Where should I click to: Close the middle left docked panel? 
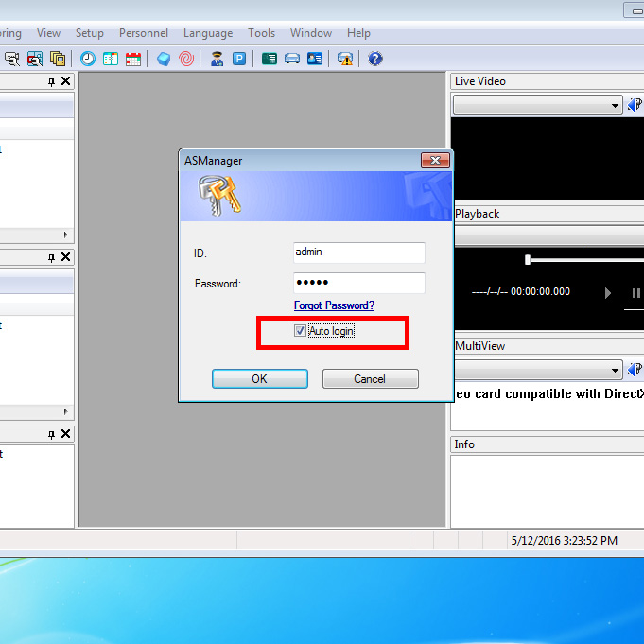coord(65,256)
